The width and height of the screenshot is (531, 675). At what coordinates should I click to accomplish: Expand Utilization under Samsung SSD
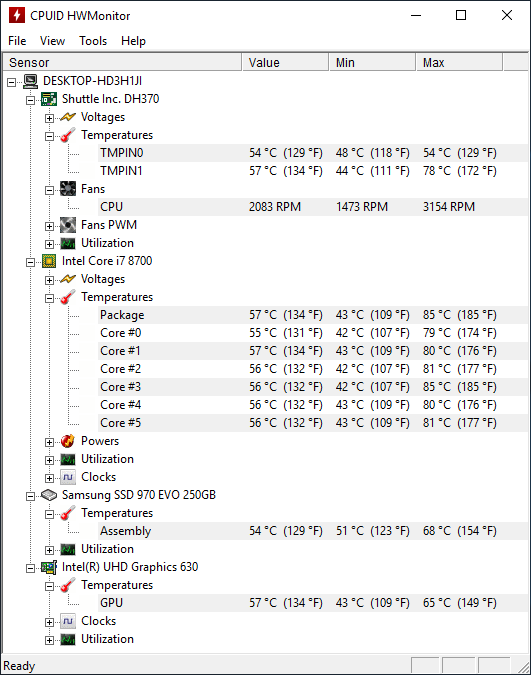[50, 550]
